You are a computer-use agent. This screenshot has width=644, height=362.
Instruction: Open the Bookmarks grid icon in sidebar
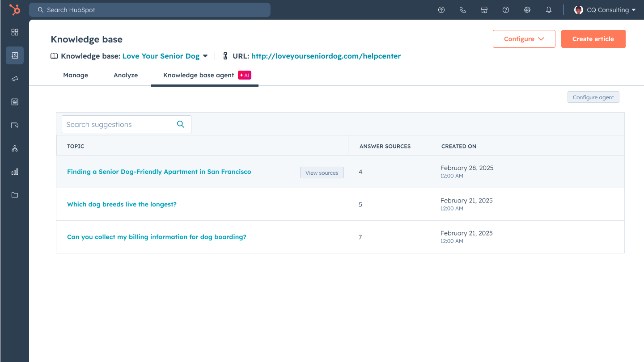15,32
